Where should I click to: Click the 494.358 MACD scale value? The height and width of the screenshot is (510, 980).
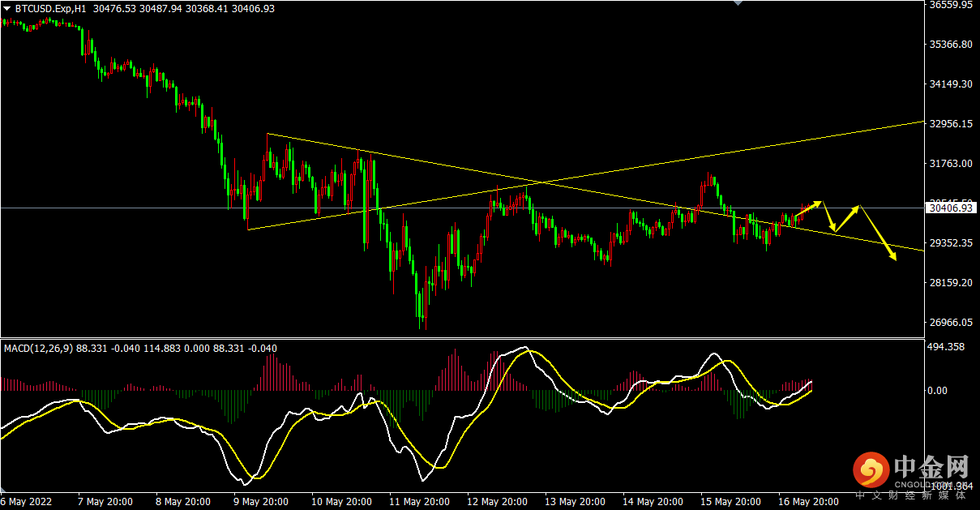pyautogui.click(x=946, y=347)
